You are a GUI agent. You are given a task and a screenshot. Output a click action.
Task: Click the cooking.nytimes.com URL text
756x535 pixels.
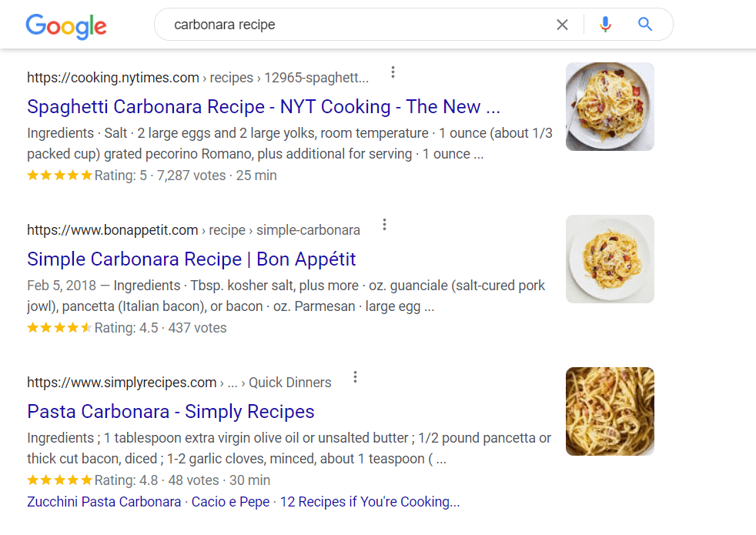112,77
